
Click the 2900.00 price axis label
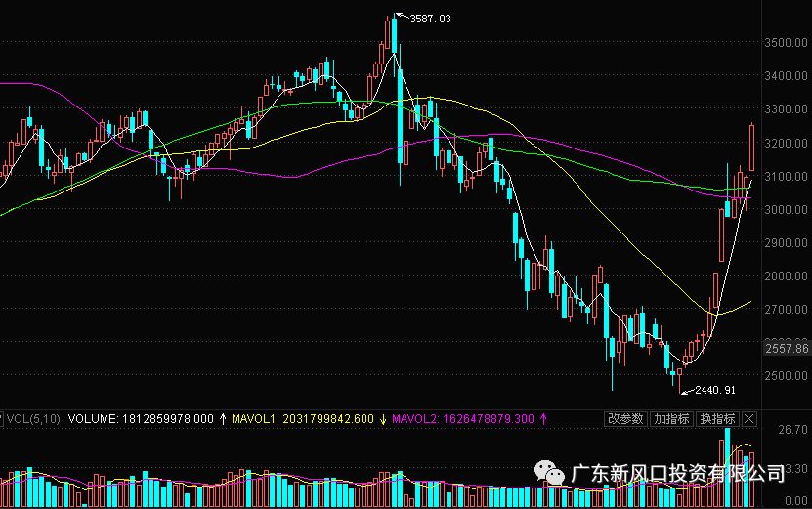(x=787, y=243)
